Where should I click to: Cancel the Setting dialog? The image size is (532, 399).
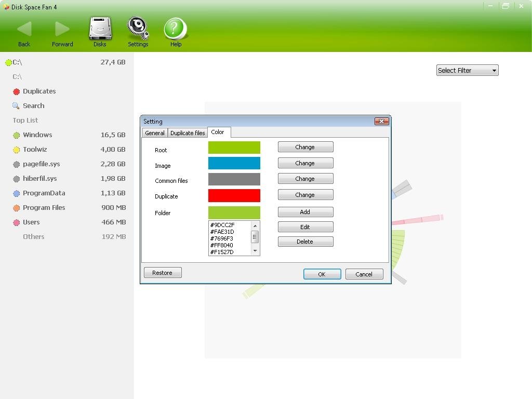point(364,274)
